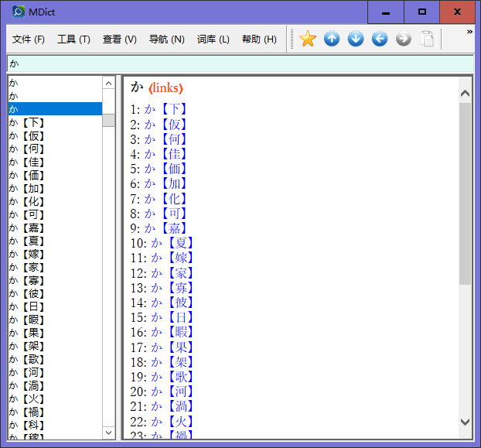This screenshot has height=448, width=481.
Task: Select か【可】 in the word list
Action: point(55,214)
